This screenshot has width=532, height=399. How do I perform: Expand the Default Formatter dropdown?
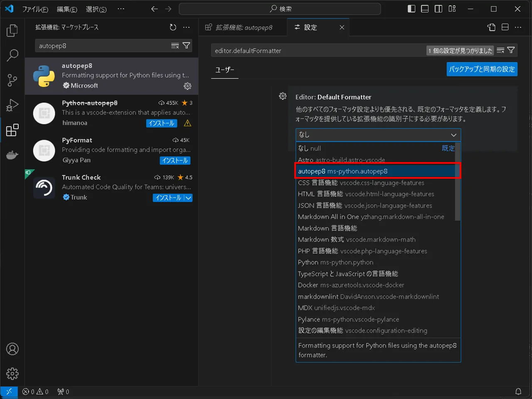tap(378, 135)
